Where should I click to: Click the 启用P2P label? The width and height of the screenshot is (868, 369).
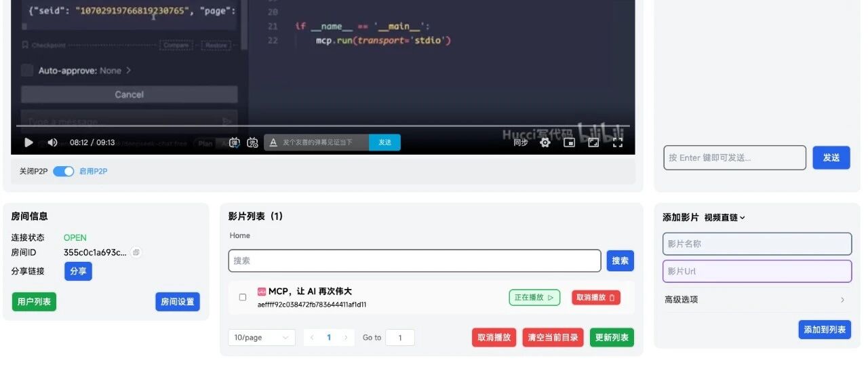(x=93, y=172)
